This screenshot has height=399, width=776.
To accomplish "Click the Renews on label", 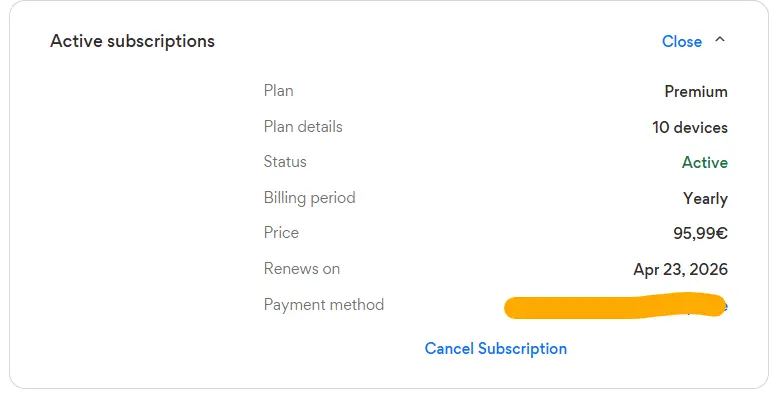I will point(302,269).
